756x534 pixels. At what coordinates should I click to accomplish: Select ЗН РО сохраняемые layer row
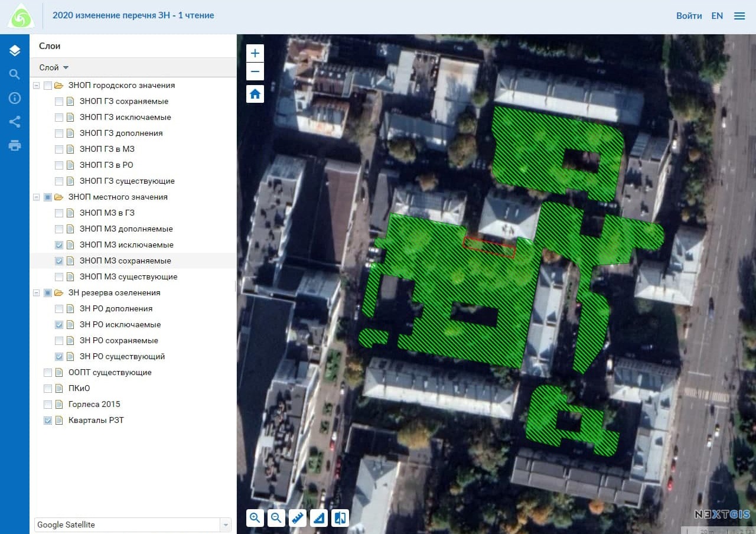(133, 341)
